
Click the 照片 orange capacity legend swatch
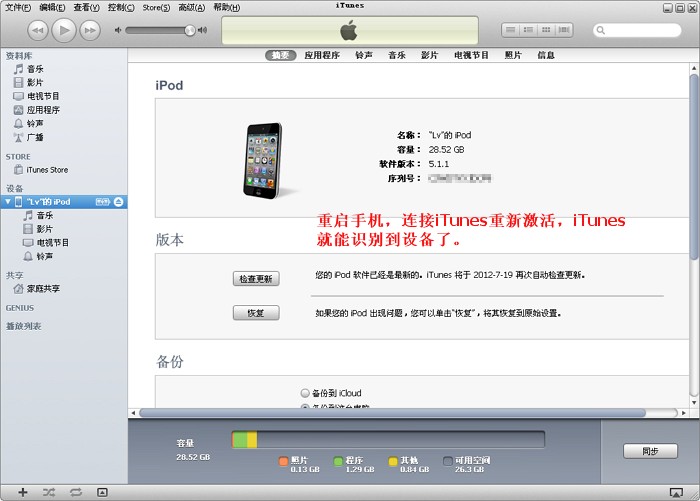pos(283,461)
